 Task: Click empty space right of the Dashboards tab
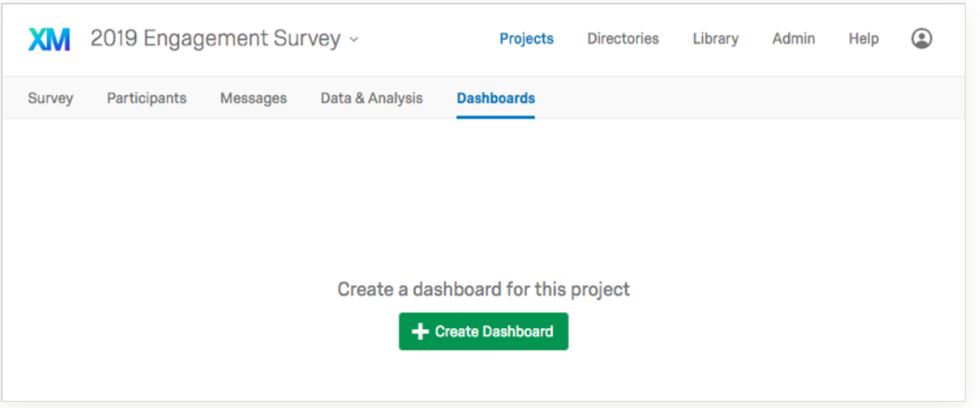735,99
